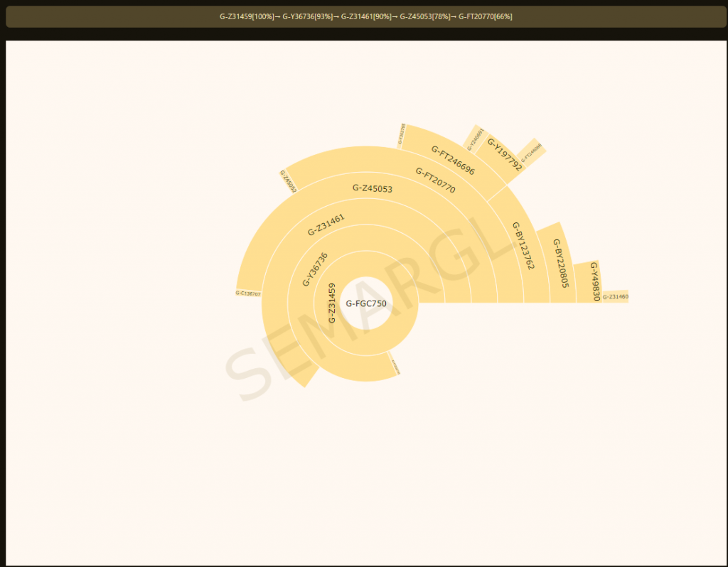This screenshot has height=567, width=728.
Task: Click G-Z31459[100%] in the top path bar
Action: 247,16
